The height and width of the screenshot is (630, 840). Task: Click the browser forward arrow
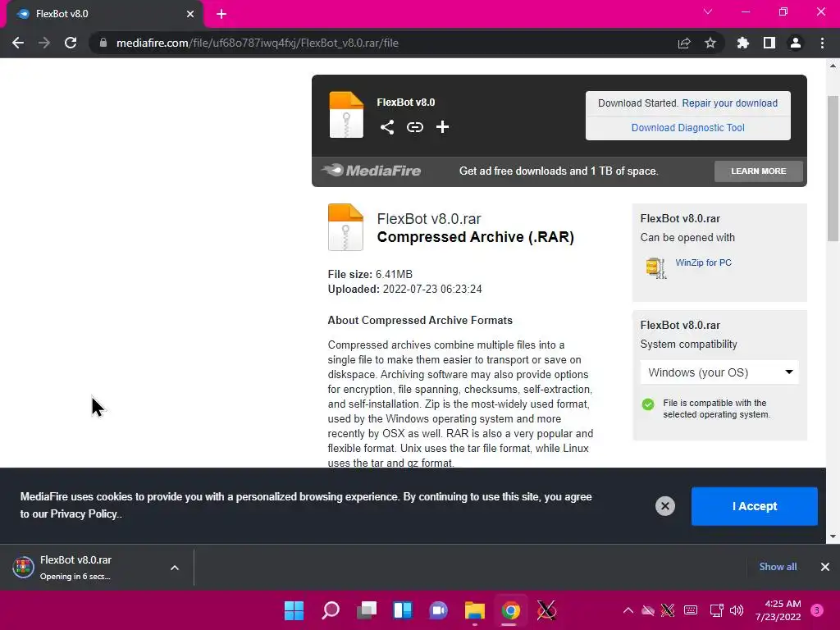[x=44, y=43]
